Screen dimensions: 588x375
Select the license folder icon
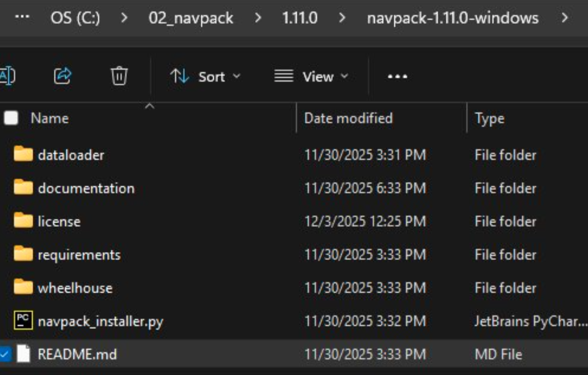[23, 220]
